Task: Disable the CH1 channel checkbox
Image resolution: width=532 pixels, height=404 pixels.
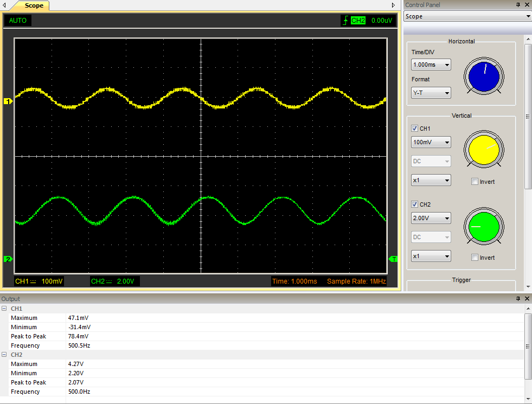Action: click(415, 129)
